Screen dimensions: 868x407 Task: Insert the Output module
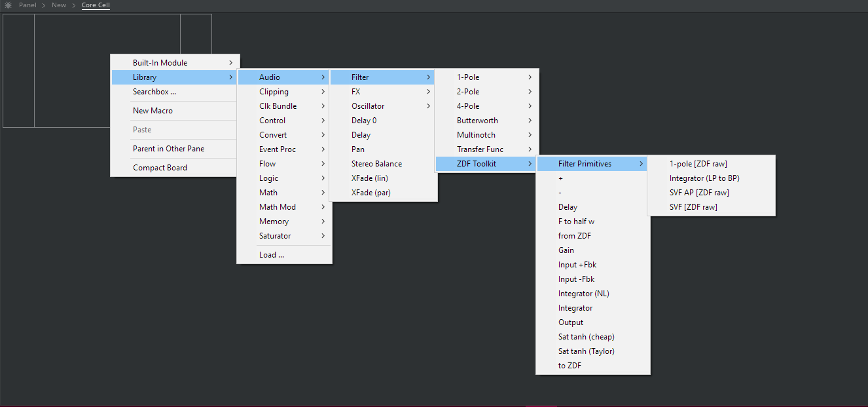[593, 322]
